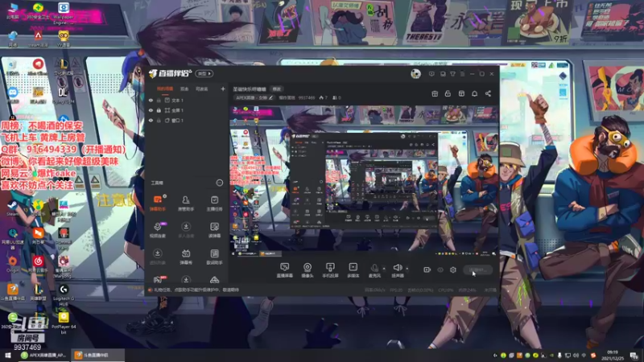Open settings gear next to start button
The height and width of the screenshot is (362, 644).
point(453,269)
